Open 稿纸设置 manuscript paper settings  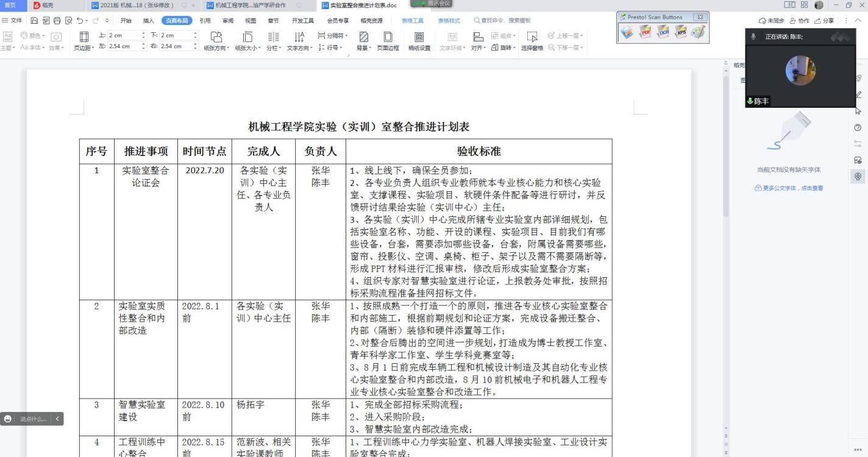419,41
